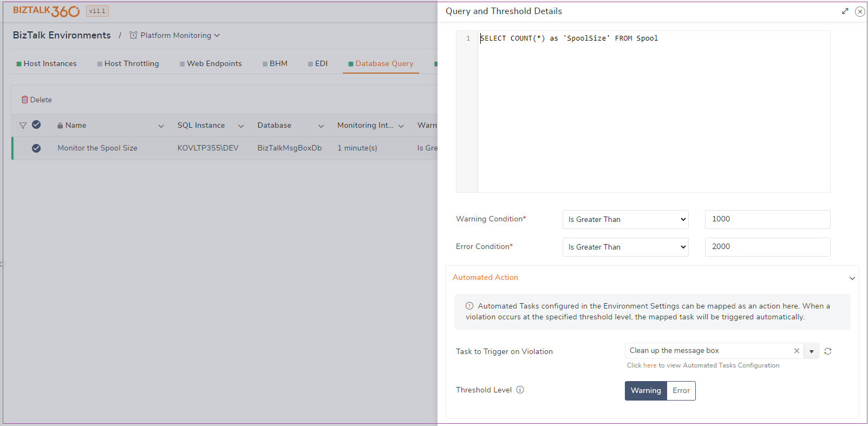This screenshot has width=868, height=426.
Task: Open the Task to Trigger dropdown arrow
Action: [x=811, y=351]
